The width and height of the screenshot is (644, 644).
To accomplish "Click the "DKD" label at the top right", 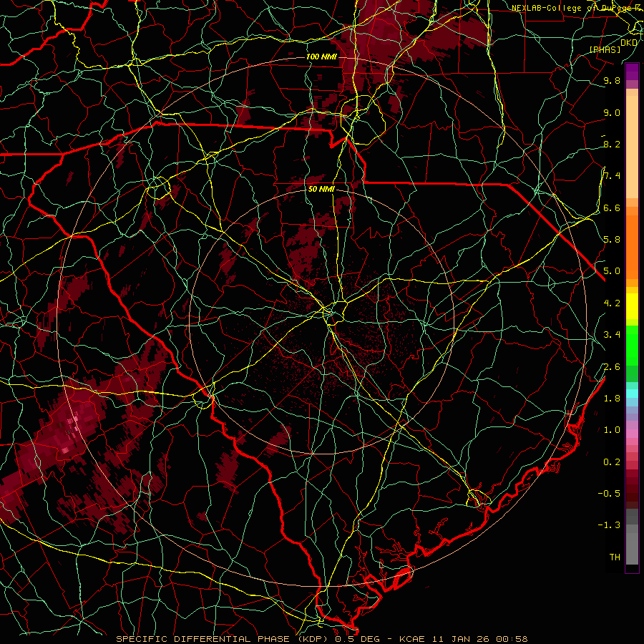I will click(x=629, y=42).
